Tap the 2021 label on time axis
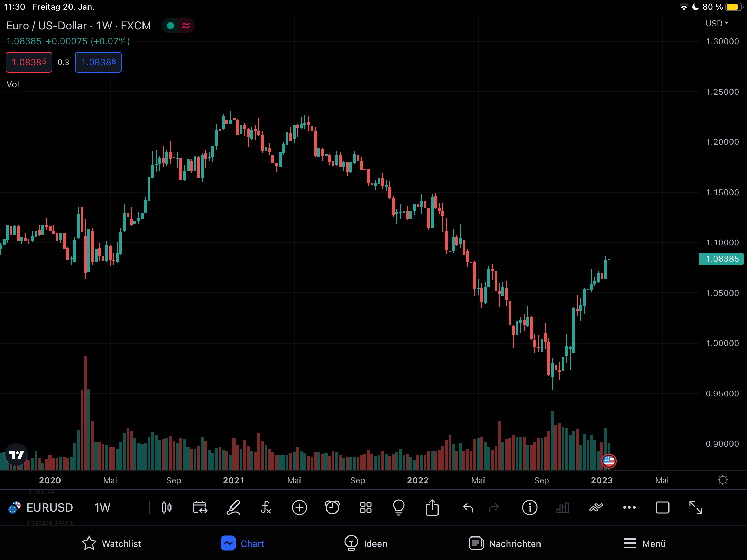Viewport: 747px width, 560px height. click(234, 480)
